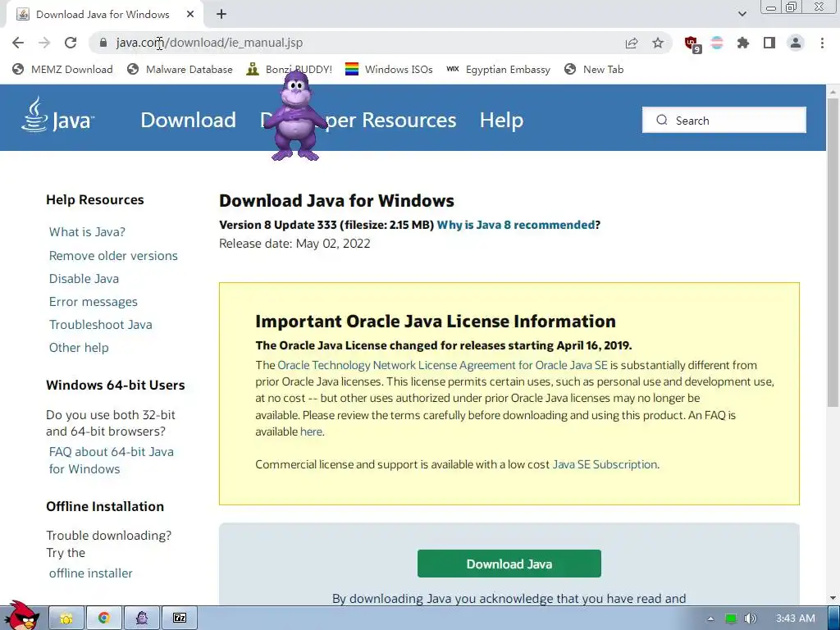
Task: Open the Disable Java help link
Action: pyautogui.click(x=84, y=279)
